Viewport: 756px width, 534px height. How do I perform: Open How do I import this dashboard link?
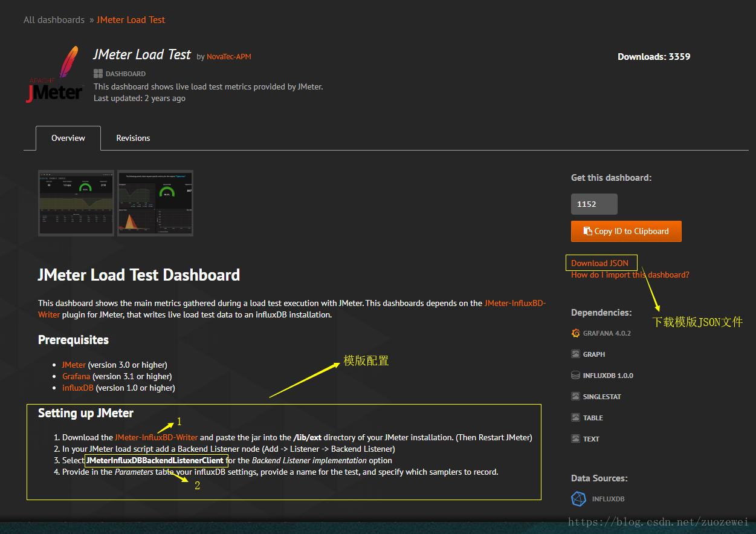[630, 275]
